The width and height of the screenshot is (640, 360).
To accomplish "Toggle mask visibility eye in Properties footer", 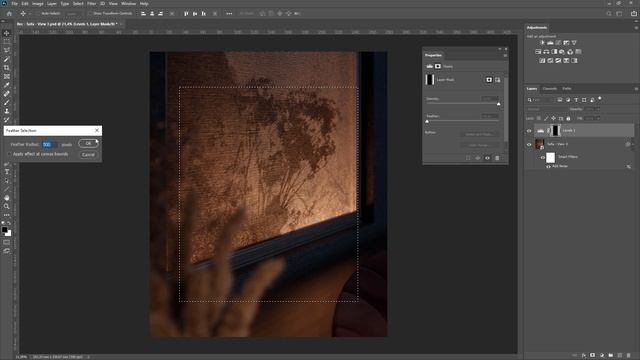I will pyautogui.click(x=487, y=158).
